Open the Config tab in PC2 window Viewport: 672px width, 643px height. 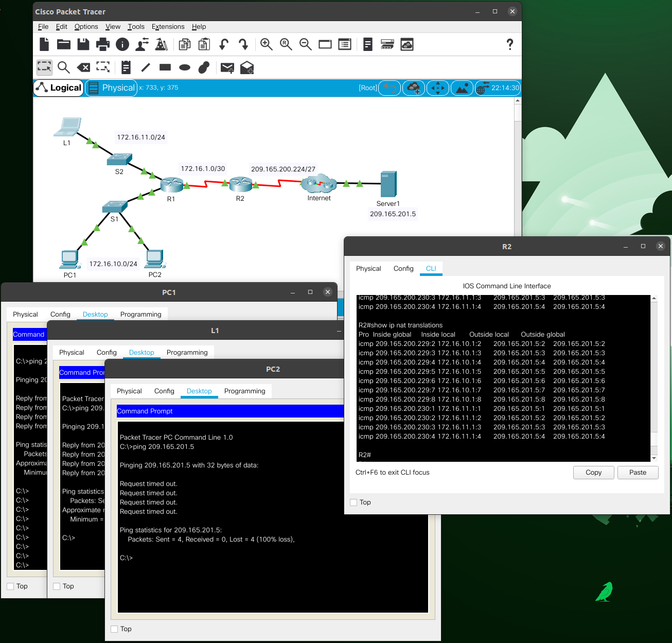(x=164, y=391)
